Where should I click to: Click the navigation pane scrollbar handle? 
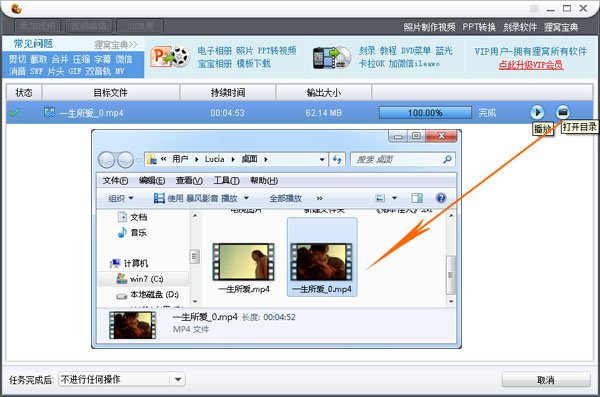[195, 256]
